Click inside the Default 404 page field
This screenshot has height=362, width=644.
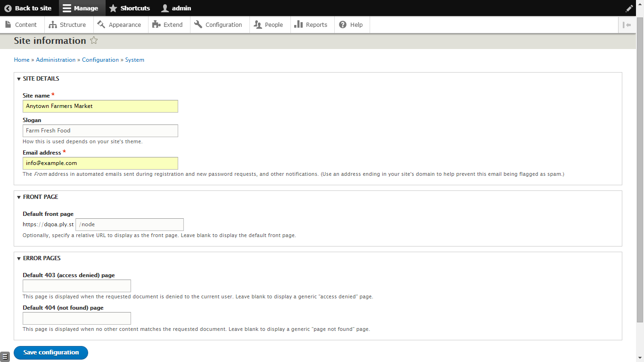click(76, 318)
